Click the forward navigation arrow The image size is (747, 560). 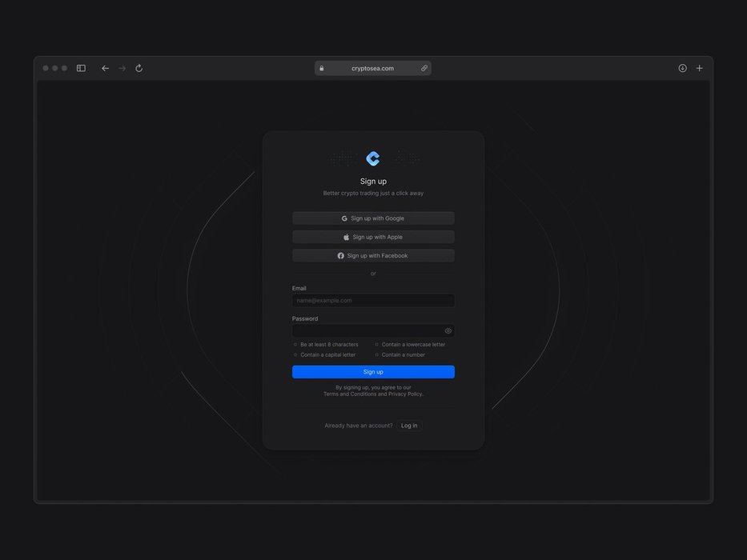pyautogui.click(x=122, y=68)
